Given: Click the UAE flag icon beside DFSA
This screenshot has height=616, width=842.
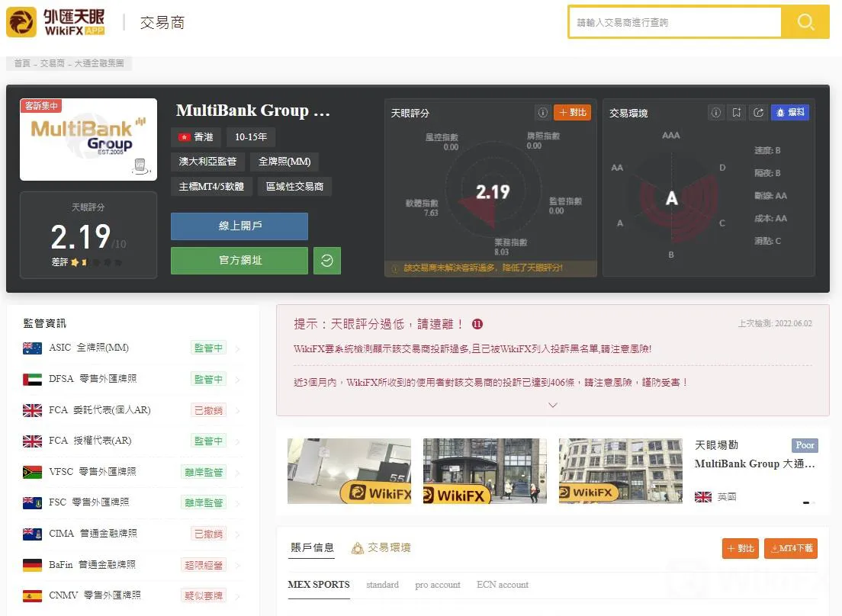Looking at the screenshot, I should tap(32, 380).
